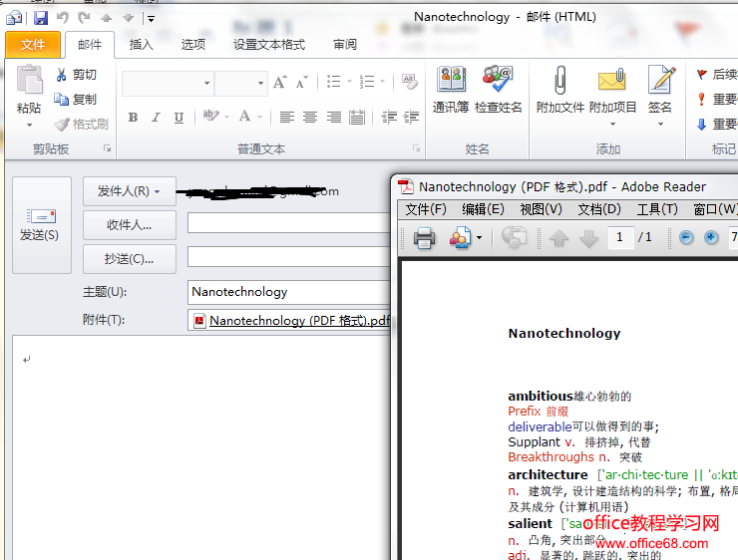Open 通讯簿 address book
This screenshot has height=560, width=738.
451,90
